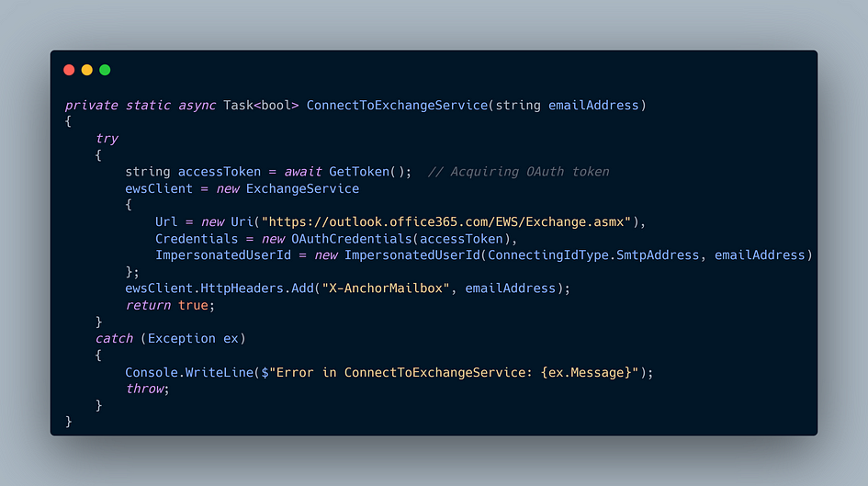This screenshot has width=868, height=486.
Task: Click the ConnectToExchangeService method name
Action: point(397,105)
